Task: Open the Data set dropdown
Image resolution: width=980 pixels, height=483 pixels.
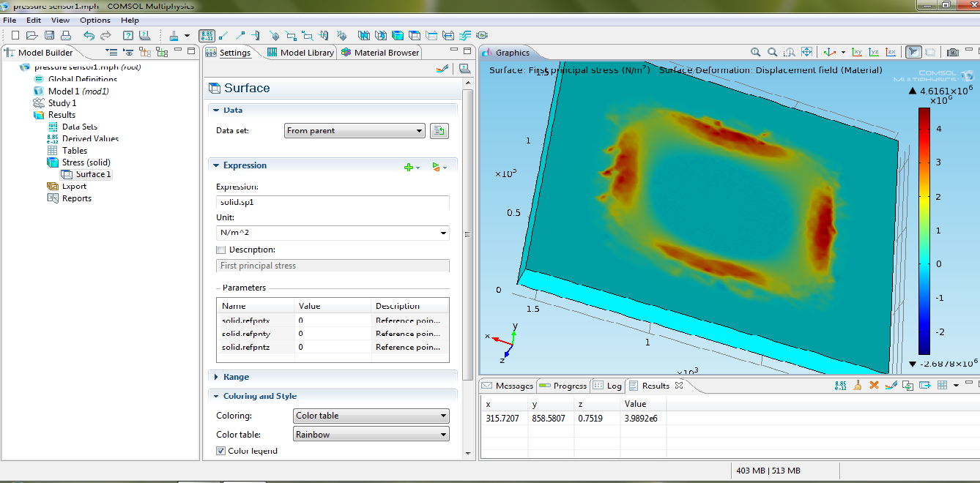Action: point(354,131)
